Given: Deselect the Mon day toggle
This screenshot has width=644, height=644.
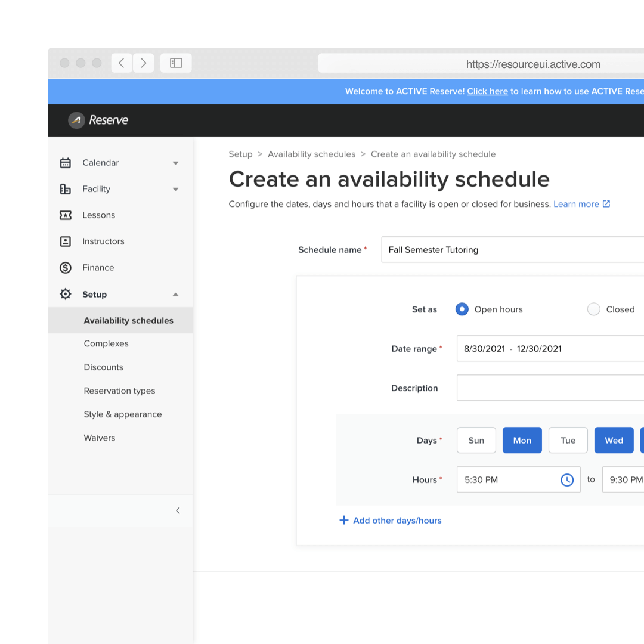Looking at the screenshot, I should (522, 440).
